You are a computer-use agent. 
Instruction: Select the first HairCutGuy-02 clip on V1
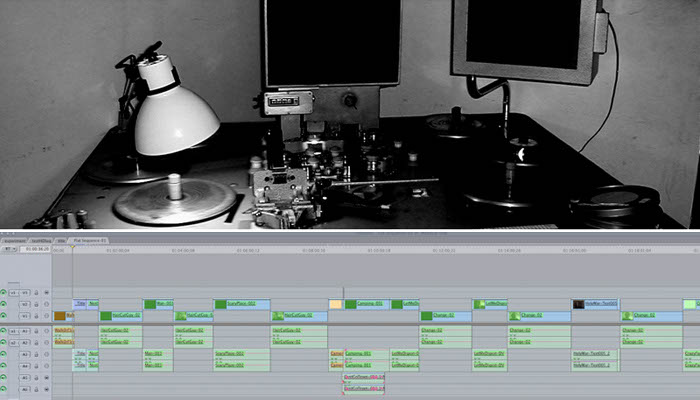pos(121,316)
